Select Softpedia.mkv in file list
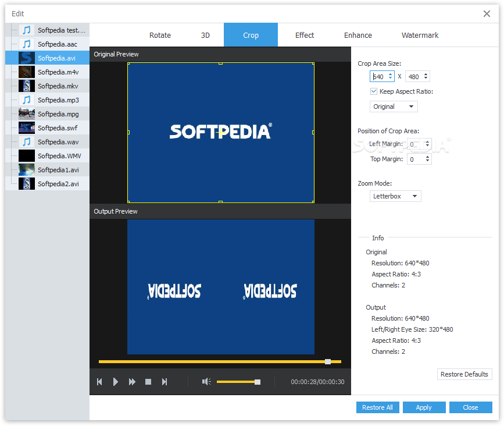 (58, 86)
